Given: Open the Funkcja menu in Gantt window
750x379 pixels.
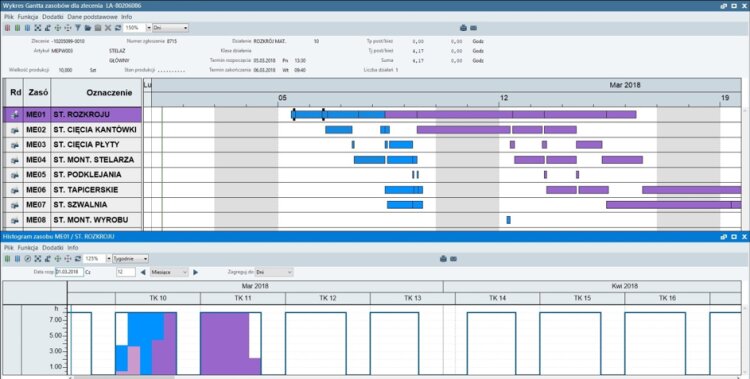Looking at the screenshot, I should pyautogui.click(x=28, y=17).
